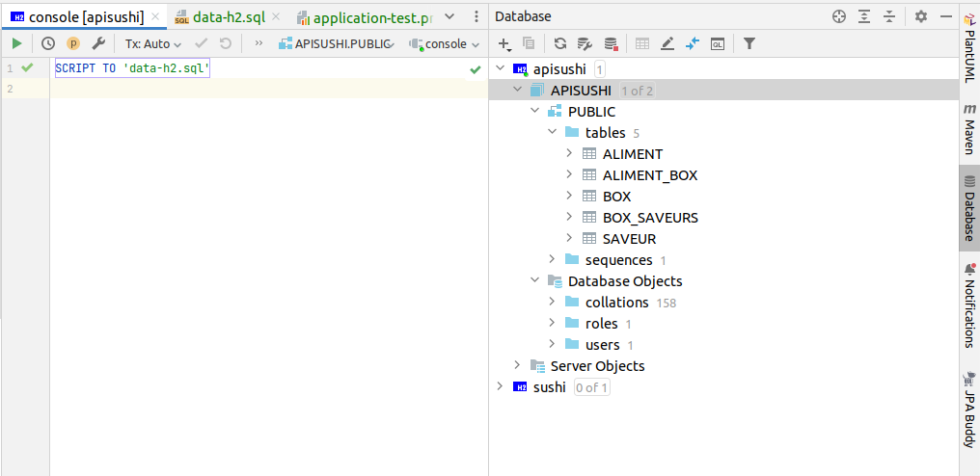Viewport: 980px width, 476px height.
Task: Open editor tabs kebab menu
Action: (x=476, y=17)
